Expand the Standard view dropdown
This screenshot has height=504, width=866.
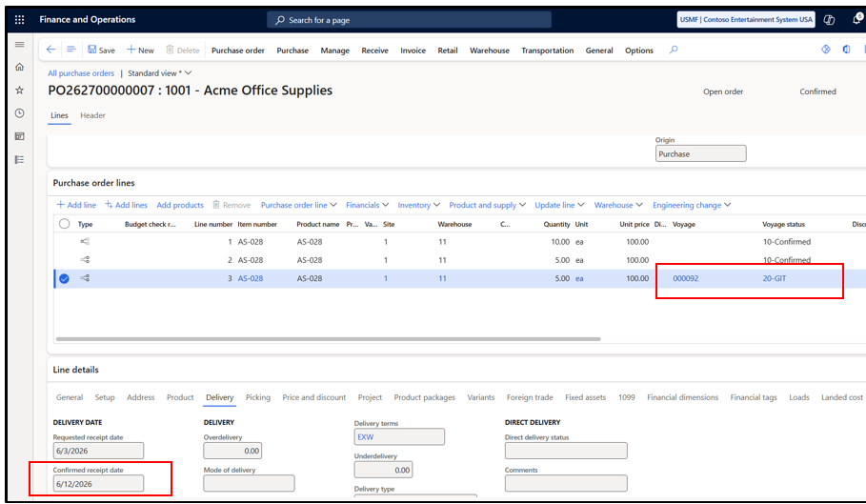[160, 72]
